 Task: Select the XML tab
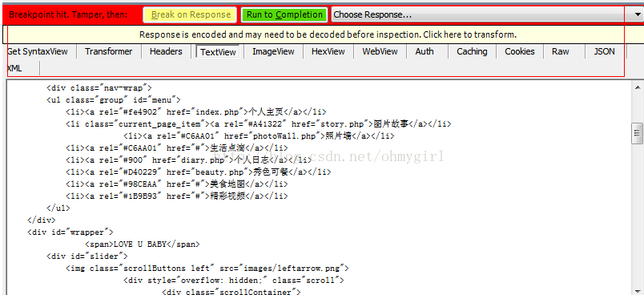click(x=14, y=68)
